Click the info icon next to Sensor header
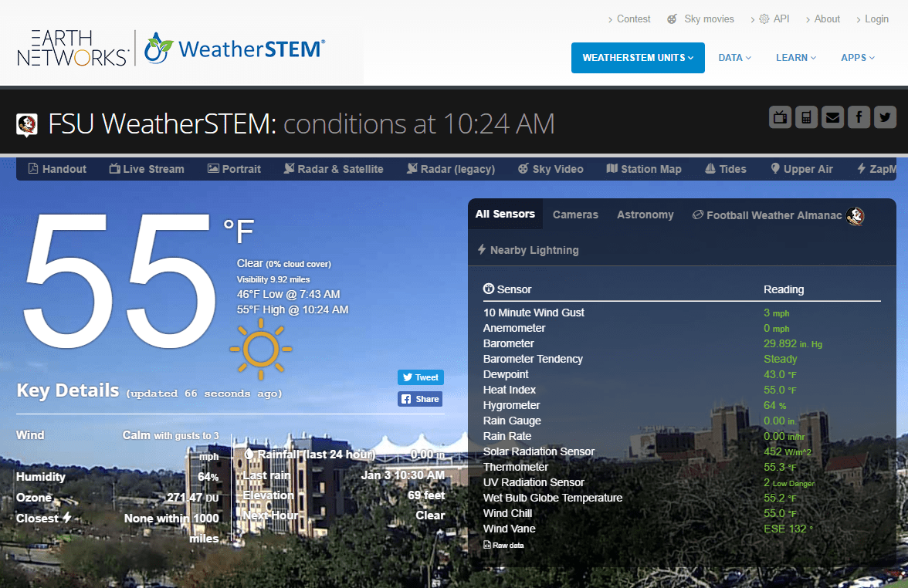The image size is (908, 588). click(x=489, y=289)
